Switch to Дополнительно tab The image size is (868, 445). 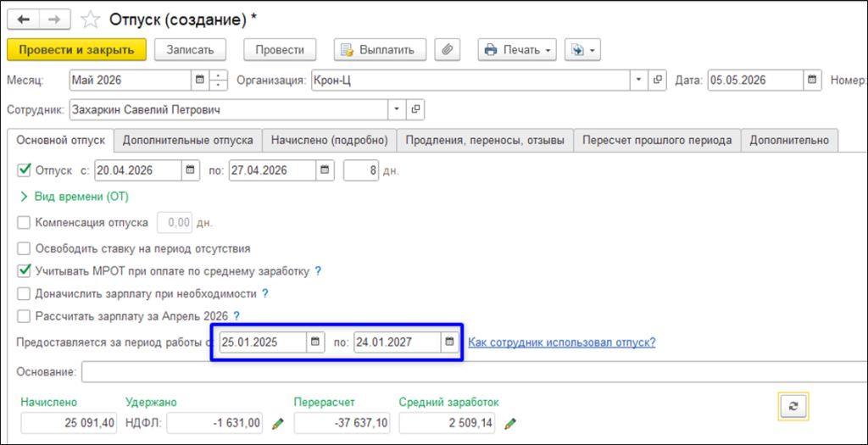tap(789, 140)
